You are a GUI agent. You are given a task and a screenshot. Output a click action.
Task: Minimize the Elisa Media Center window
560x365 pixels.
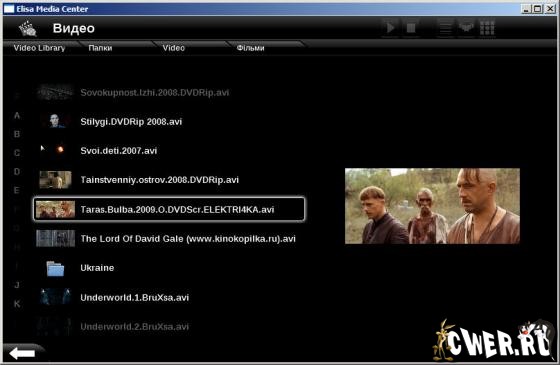tap(526, 9)
